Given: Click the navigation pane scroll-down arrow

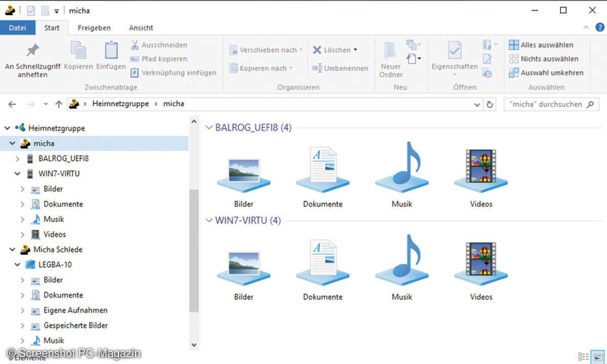Looking at the screenshot, I should click(x=194, y=345).
